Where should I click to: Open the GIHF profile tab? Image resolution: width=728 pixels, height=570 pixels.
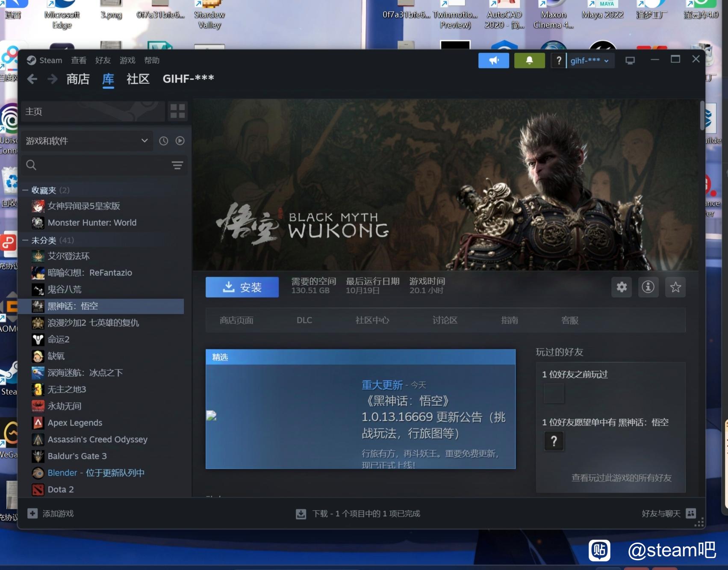(x=188, y=79)
